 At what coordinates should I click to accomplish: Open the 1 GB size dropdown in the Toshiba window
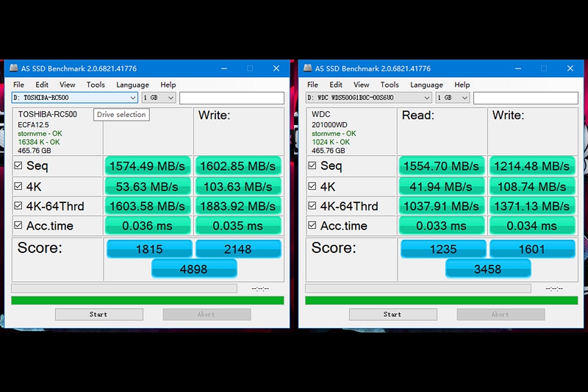159,98
